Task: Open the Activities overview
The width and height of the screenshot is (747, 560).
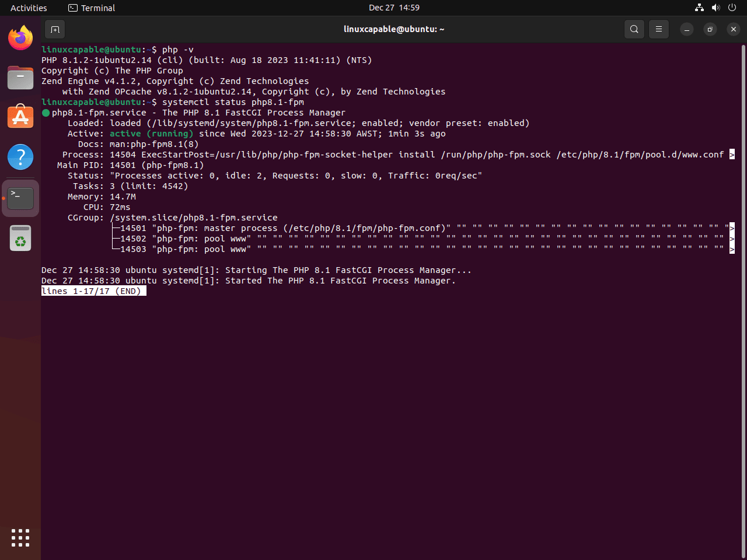Action: [29, 8]
